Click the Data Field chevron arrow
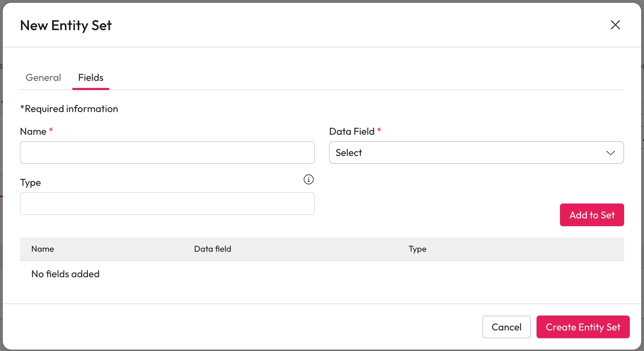 [610, 153]
